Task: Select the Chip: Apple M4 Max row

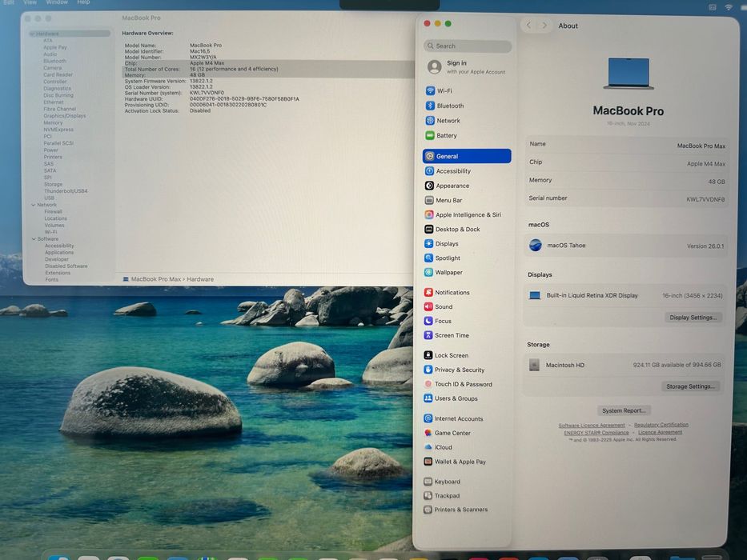Action: [268, 63]
